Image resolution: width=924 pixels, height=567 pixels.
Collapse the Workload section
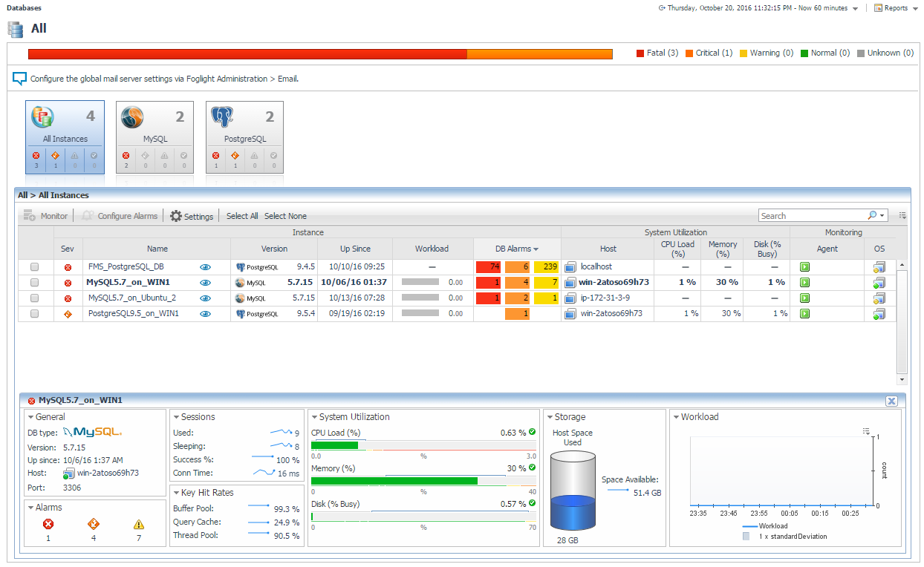pos(676,417)
